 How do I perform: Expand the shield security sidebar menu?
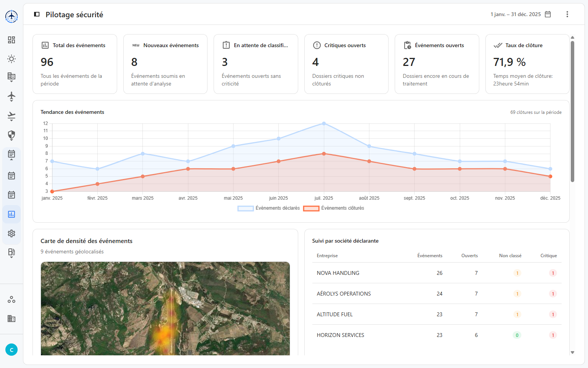11,135
